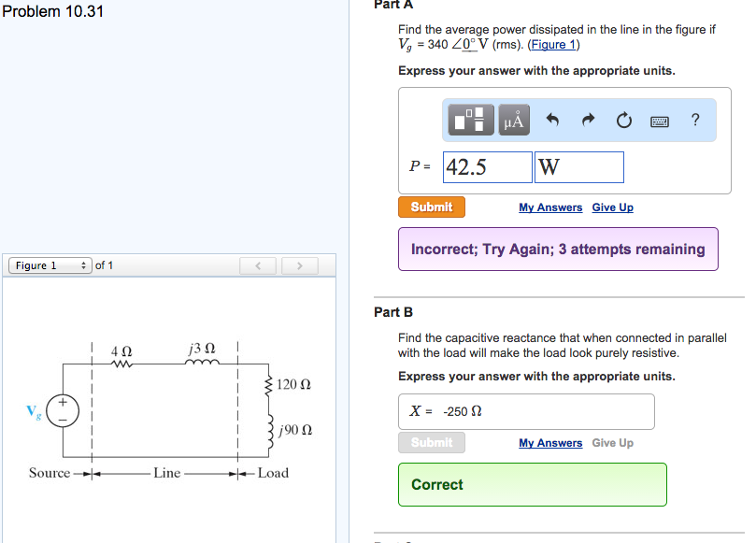
Task: Reset the answer with the circular reset icon
Action: point(622,120)
